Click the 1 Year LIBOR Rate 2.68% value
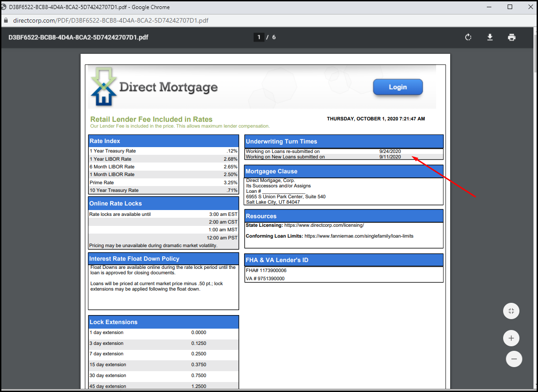Viewport: 538px width, 392px height. (x=231, y=159)
